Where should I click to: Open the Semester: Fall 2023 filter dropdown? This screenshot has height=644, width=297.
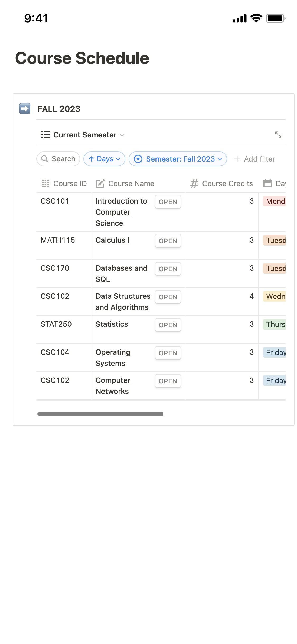[x=178, y=159]
